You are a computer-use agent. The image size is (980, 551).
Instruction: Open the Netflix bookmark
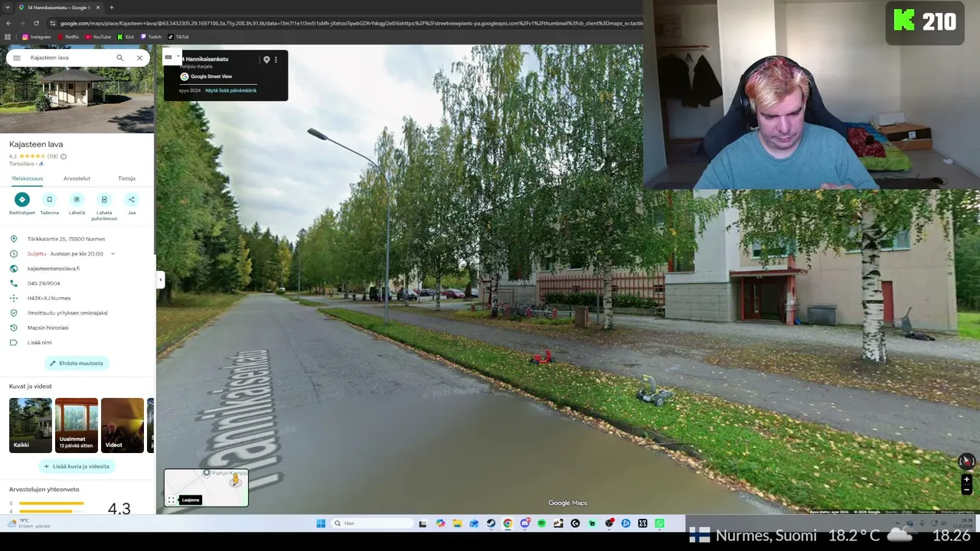pyautogui.click(x=68, y=37)
